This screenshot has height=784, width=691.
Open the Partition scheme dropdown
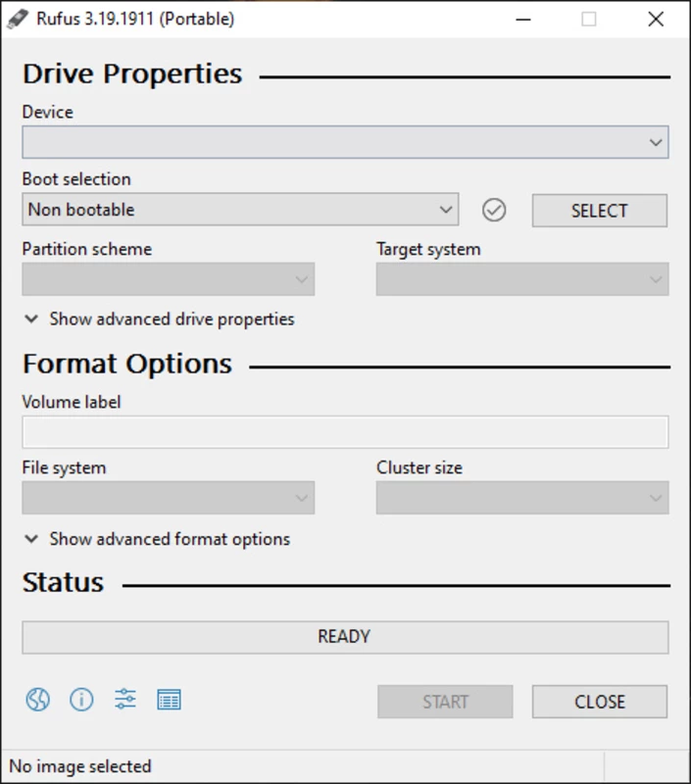168,279
